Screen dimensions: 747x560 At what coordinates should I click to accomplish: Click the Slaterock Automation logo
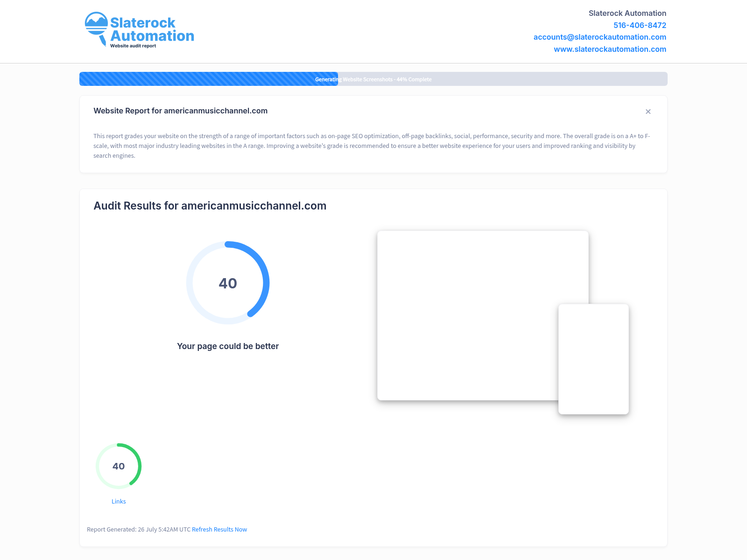click(x=139, y=30)
